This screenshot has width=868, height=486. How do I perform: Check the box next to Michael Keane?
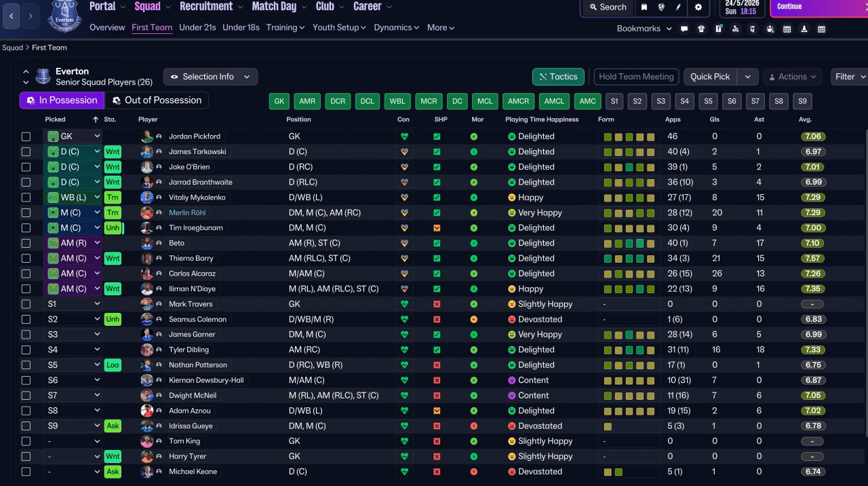[x=26, y=472]
